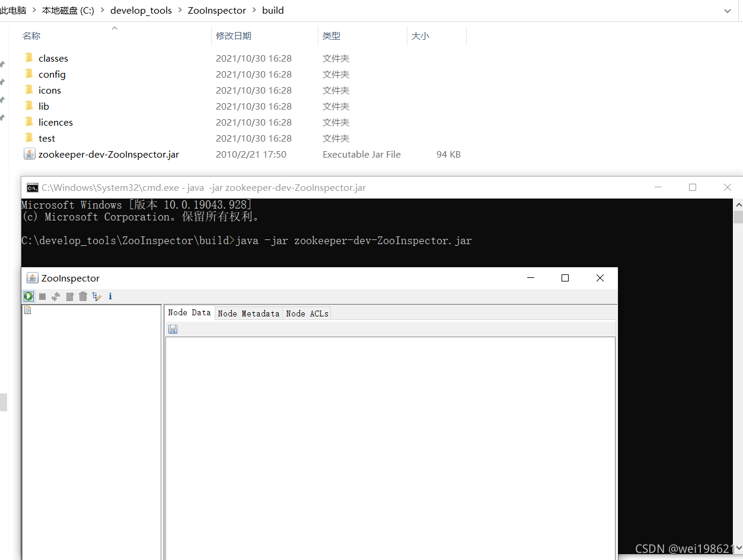
Task: Click the save floppy disk icon
Action: [x=173, y=329]
